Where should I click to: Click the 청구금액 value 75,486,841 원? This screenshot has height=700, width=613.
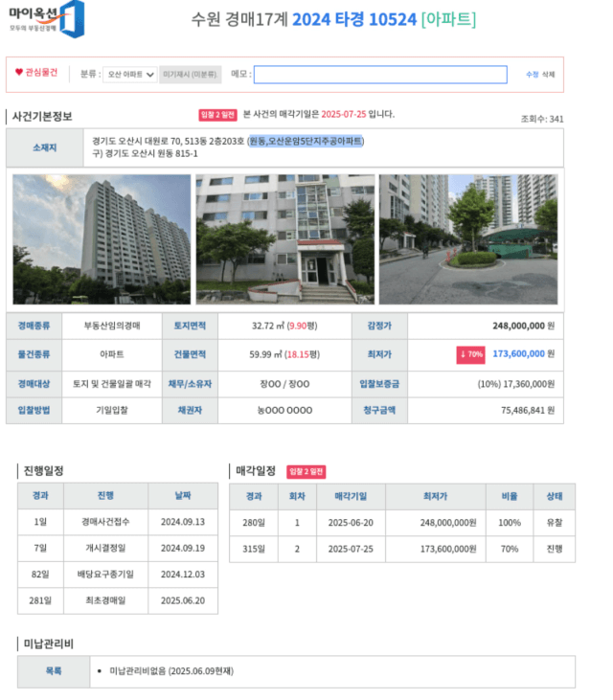pos(528,410)
